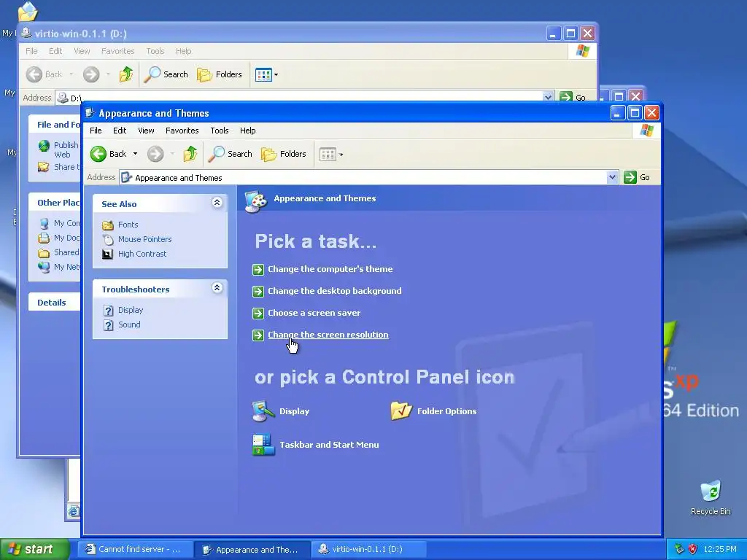Viewport: 747px width, 560px height.
Task: Collapse the See Also panel
Action: 217,203
